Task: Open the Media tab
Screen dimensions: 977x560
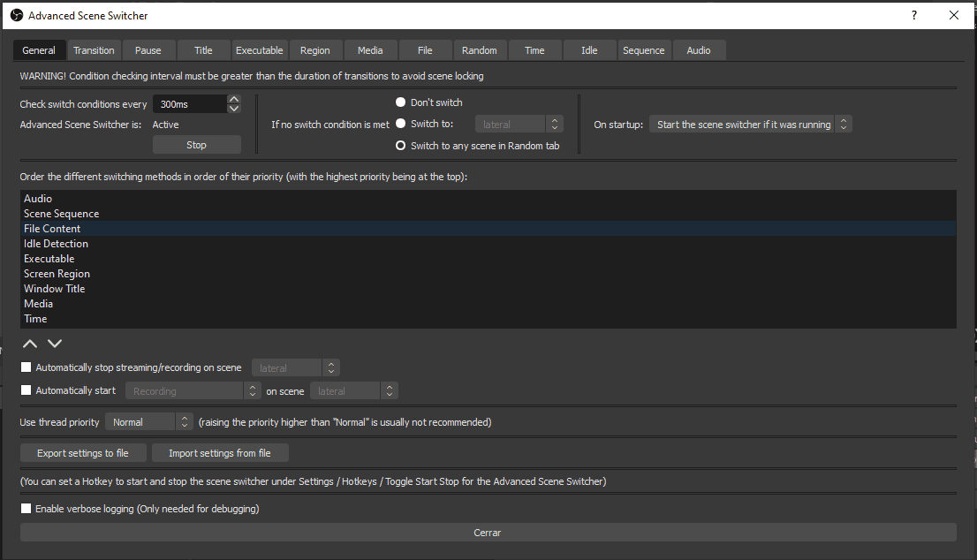Action: [370, 50]
